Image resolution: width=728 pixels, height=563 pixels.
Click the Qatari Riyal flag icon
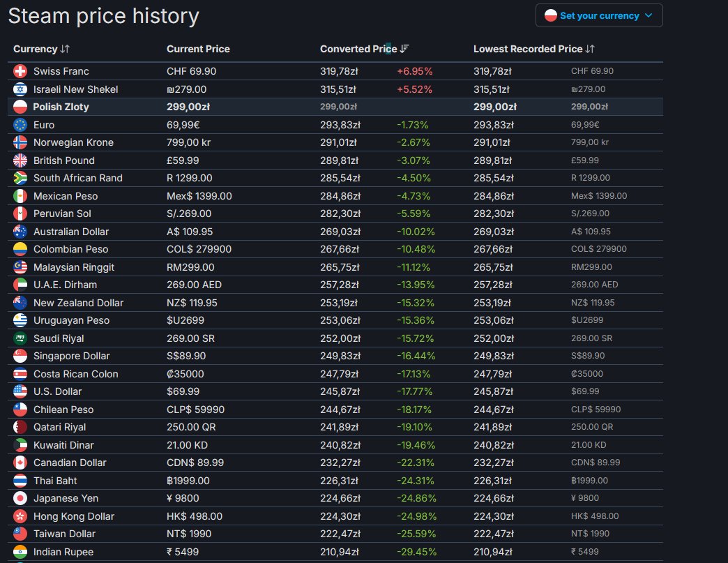(20, 428)
